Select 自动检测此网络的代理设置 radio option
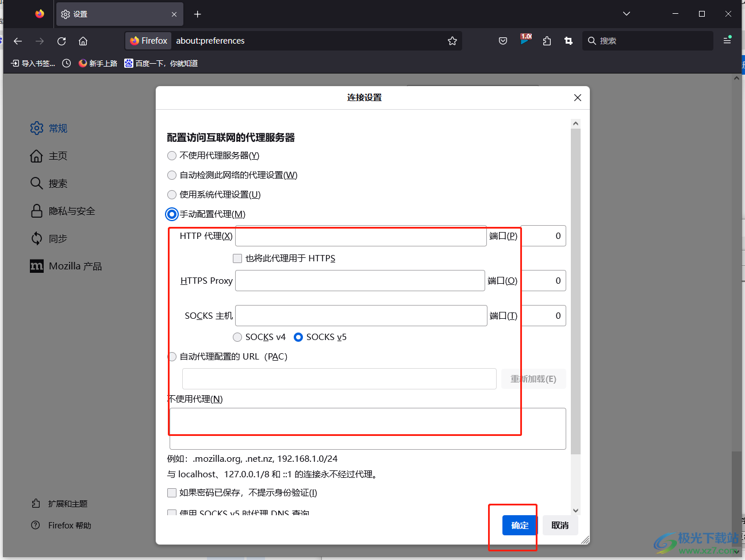The width and height of the screenshot is (745, 560). click(x=172, y=175)
